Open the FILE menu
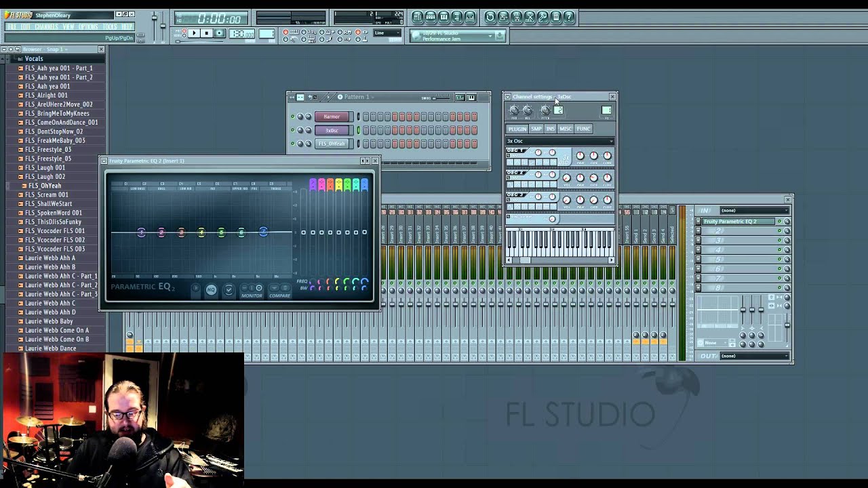The width and height of the screenshot is (868, 488). (12, 27)
